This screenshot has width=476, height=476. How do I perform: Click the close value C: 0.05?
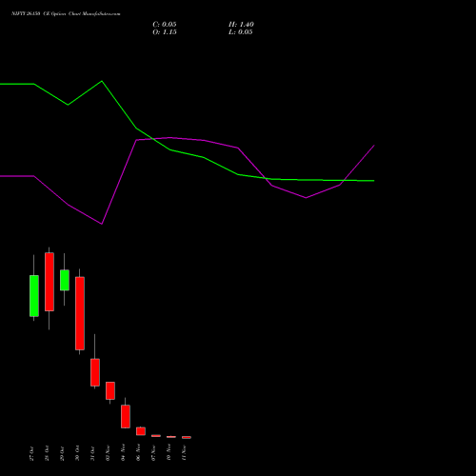[165, 25]
